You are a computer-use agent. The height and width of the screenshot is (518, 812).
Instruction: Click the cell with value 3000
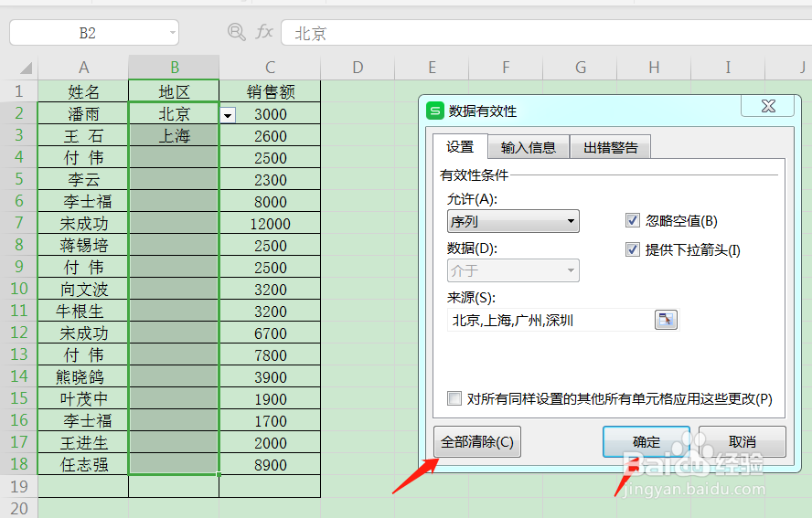[x=270, y=113]
